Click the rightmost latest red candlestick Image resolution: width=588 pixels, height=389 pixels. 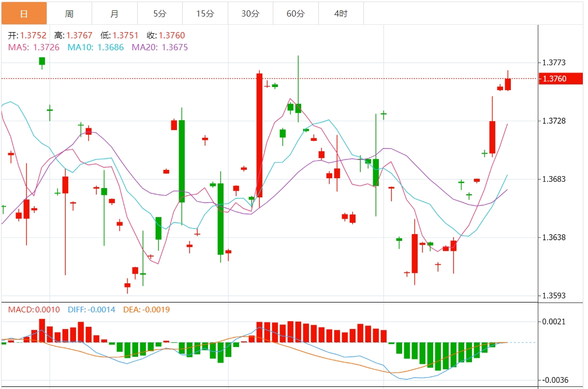click(x=508, y=84)
